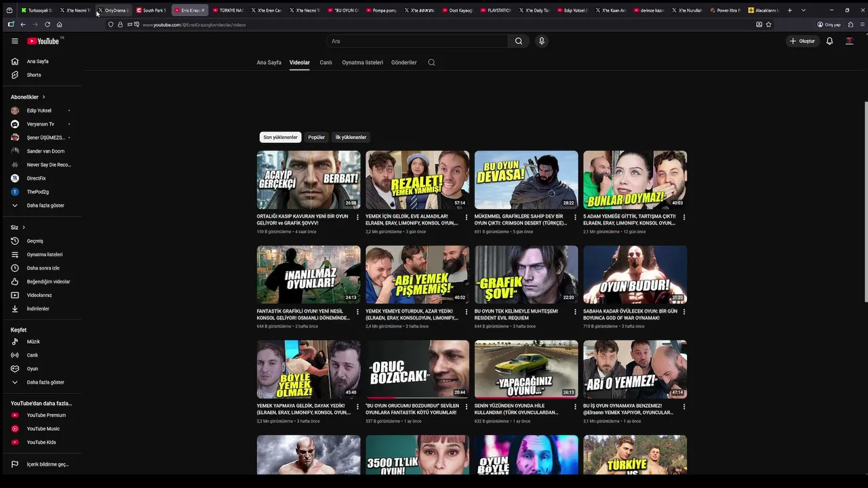Select the Son yüklenenler filter chip
Screen dimensions: 868x488
point(281,137)
